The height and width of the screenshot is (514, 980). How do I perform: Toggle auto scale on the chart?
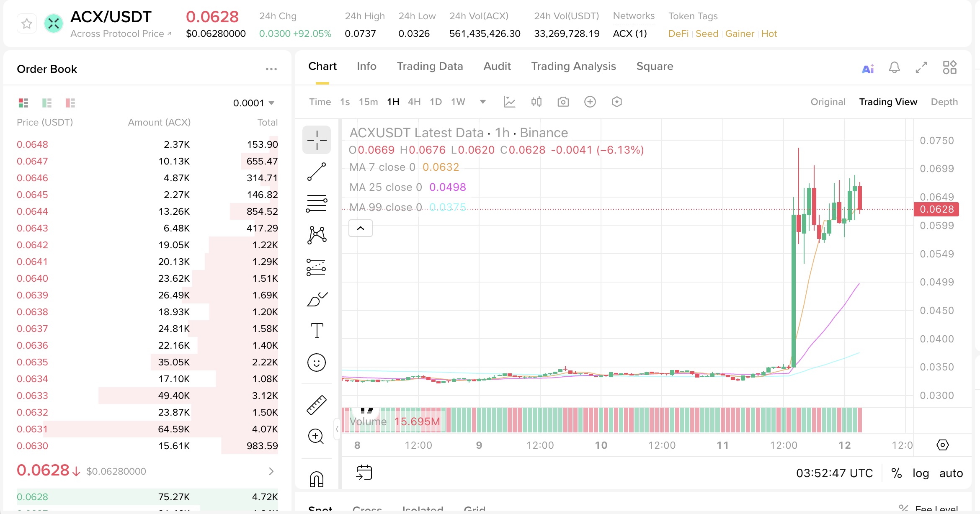pos(951,473)
